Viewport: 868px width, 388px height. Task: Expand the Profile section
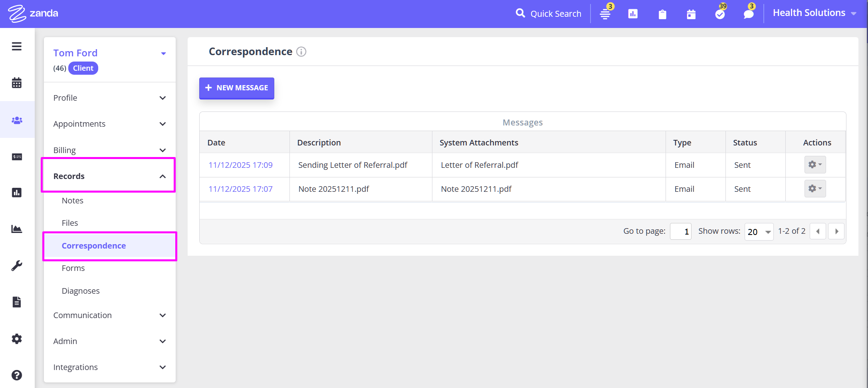tap(109, 98)
